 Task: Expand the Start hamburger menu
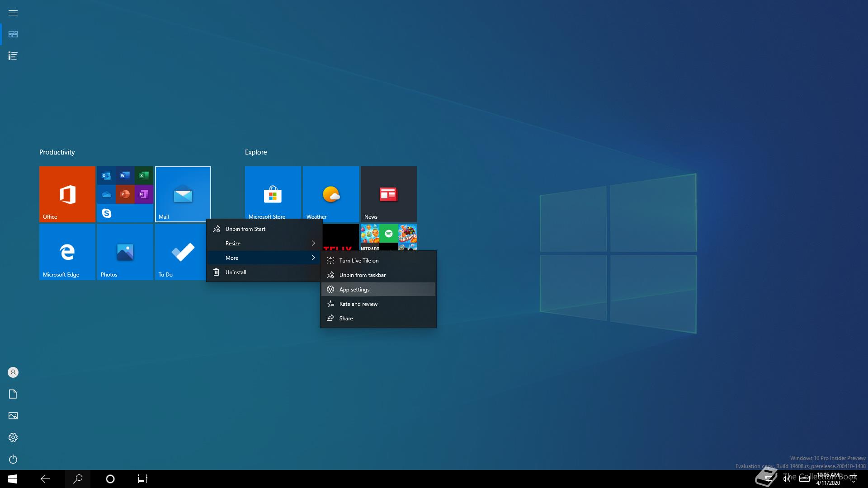click(x=13, y=13)
